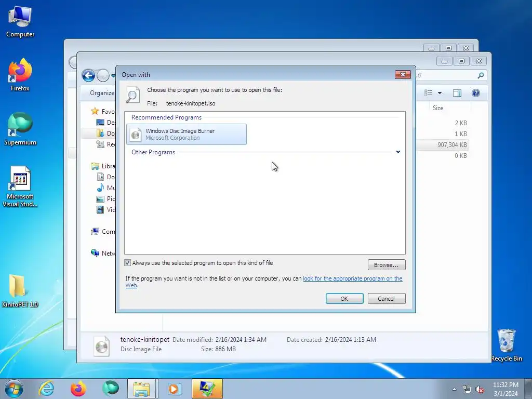
Task: Open the network status tray icon
Action: tap(467, 390)
